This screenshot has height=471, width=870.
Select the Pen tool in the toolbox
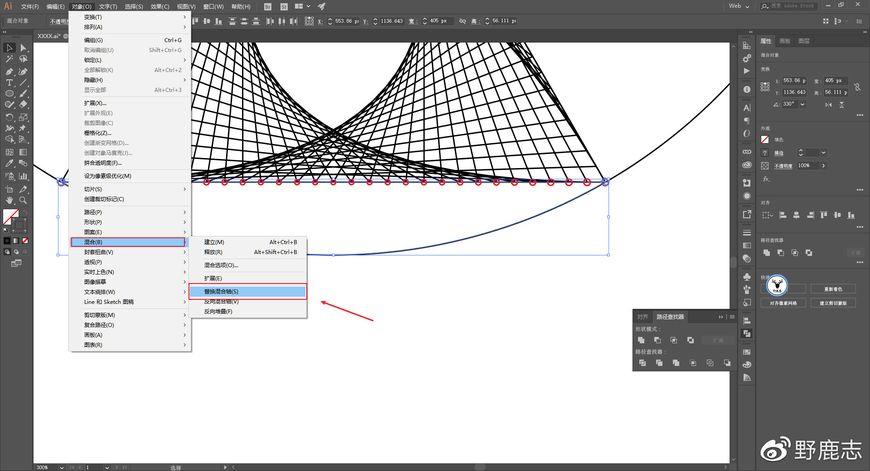tap(9, 72)
